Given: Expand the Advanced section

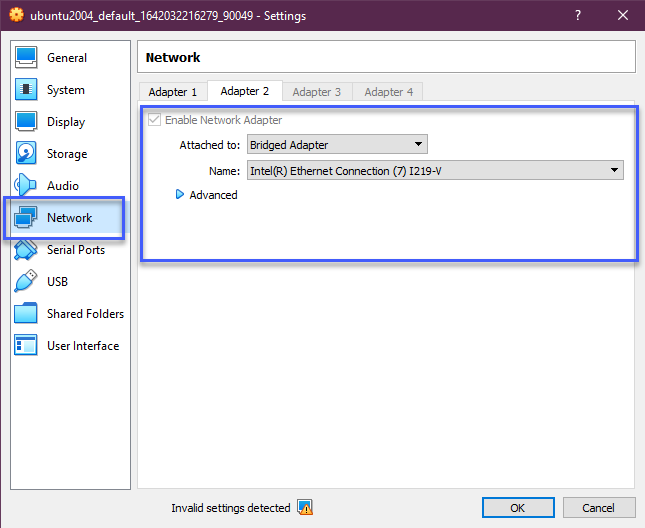Looking at the screenshot, I should [x=180, y=195].
